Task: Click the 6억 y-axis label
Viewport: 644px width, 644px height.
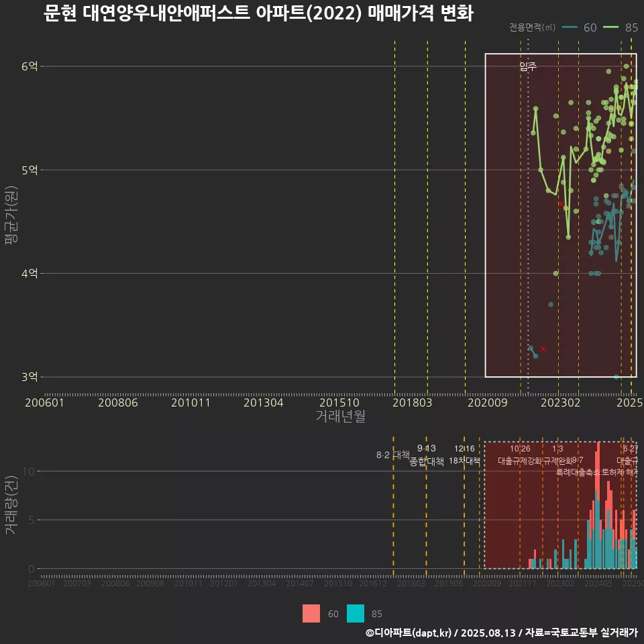Action: [x=30, y=66]
